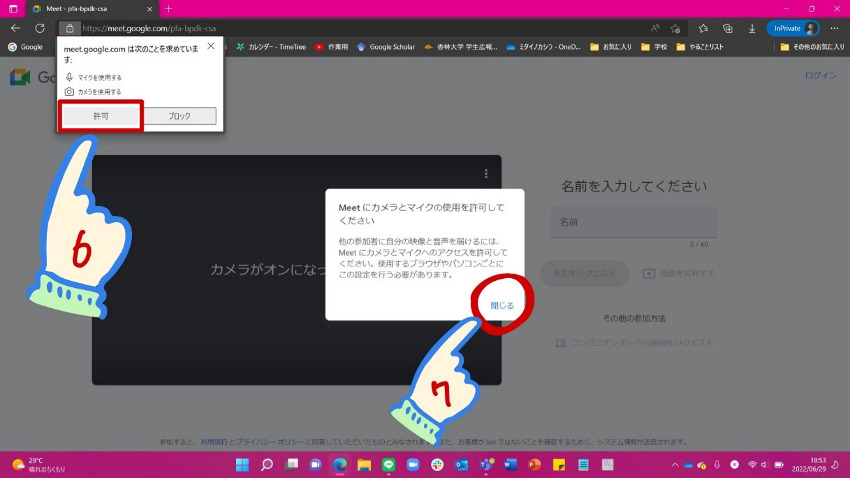
Task: Click the 参加をリクエスト button
Action: 584,273
